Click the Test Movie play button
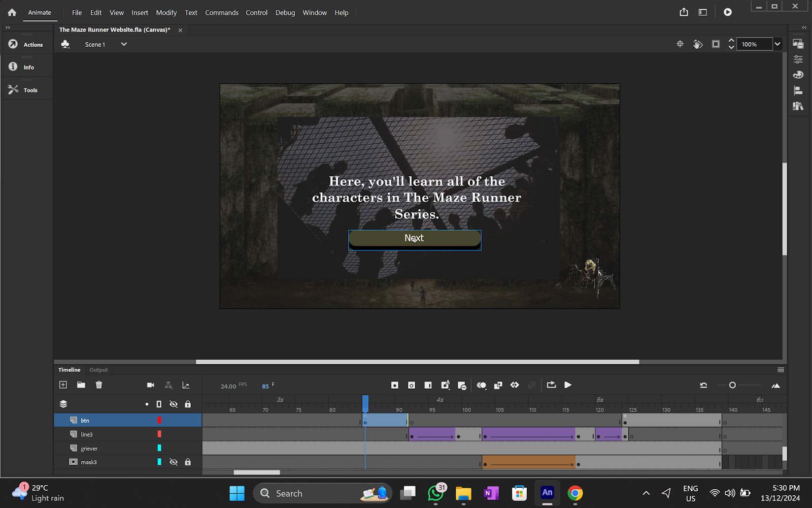 pyautogui.click(x=727, y=12)
